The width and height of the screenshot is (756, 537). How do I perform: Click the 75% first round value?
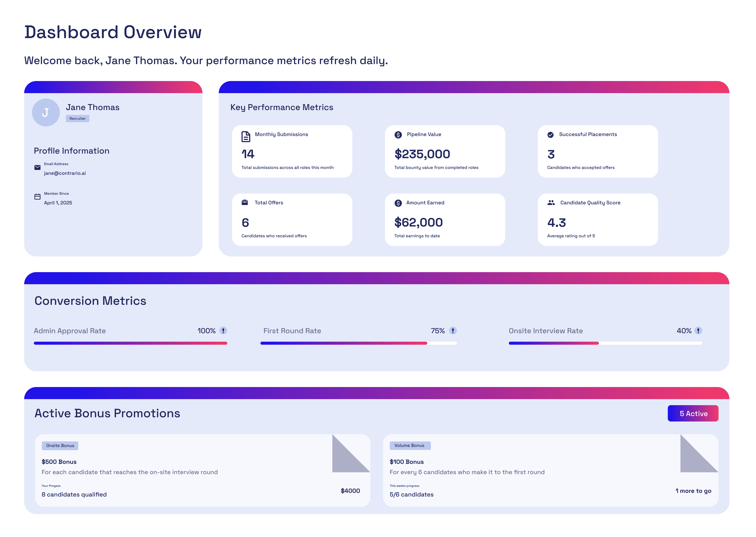438,331
